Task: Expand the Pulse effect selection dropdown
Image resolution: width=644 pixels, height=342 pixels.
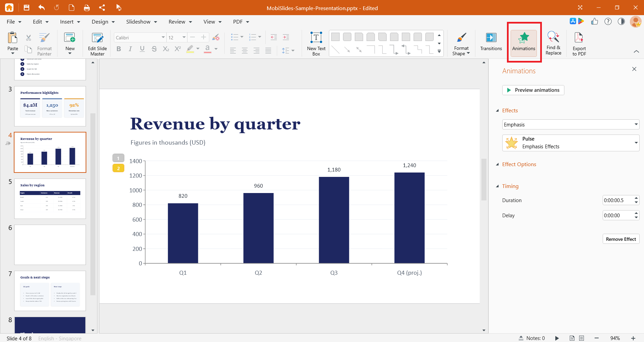Action: [570, 143]
